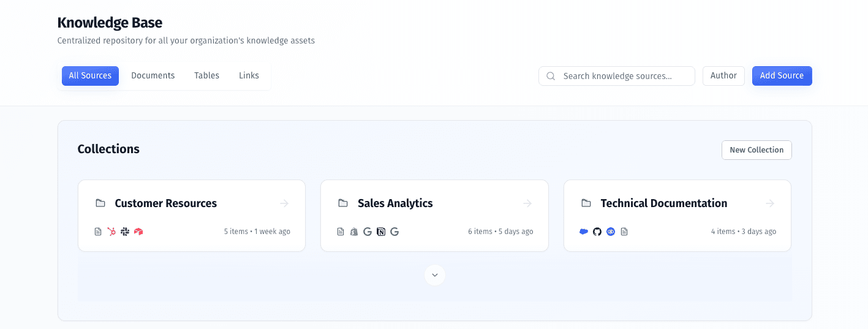Select the Shopify icon in Sales Analytics

tap(354, 232)
